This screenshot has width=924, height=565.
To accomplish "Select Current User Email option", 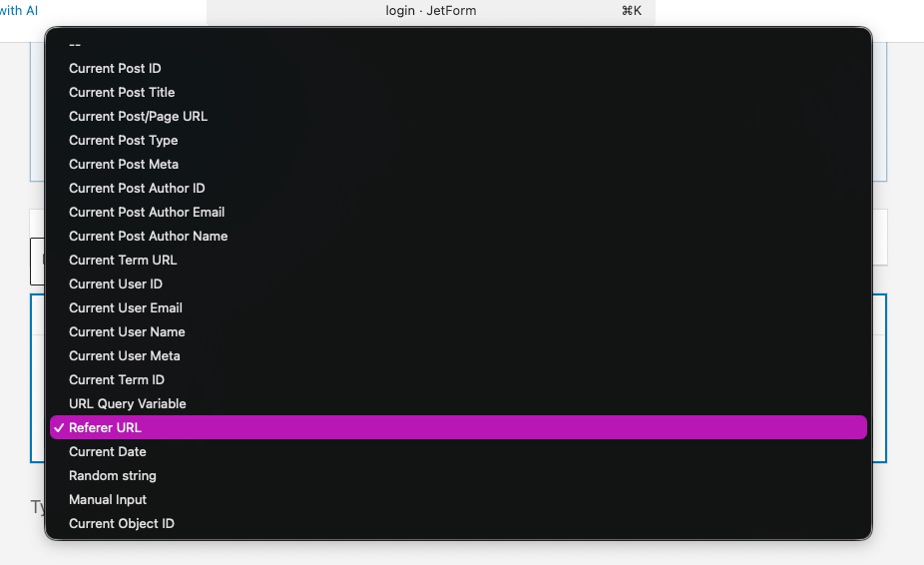I will pos(126,307).
